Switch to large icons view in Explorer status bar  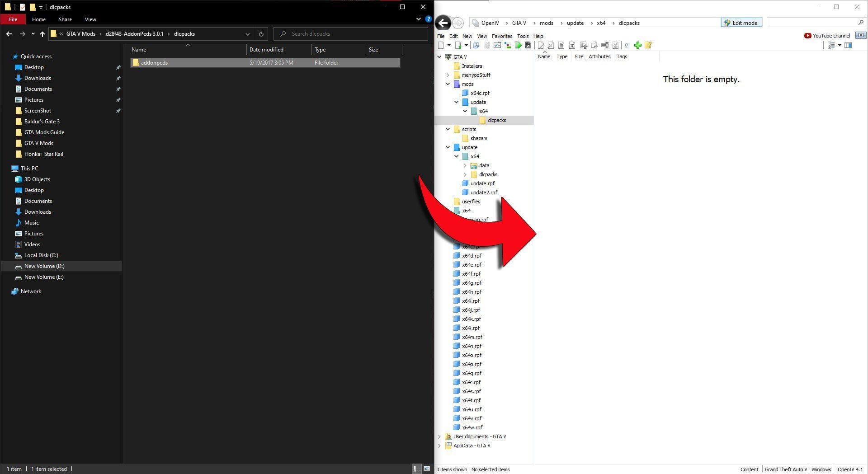click(x=426, y=469)
